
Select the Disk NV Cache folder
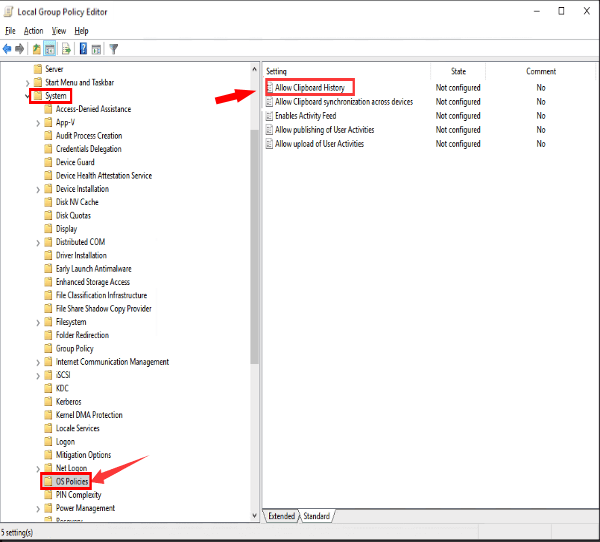[x=77, y=202]
